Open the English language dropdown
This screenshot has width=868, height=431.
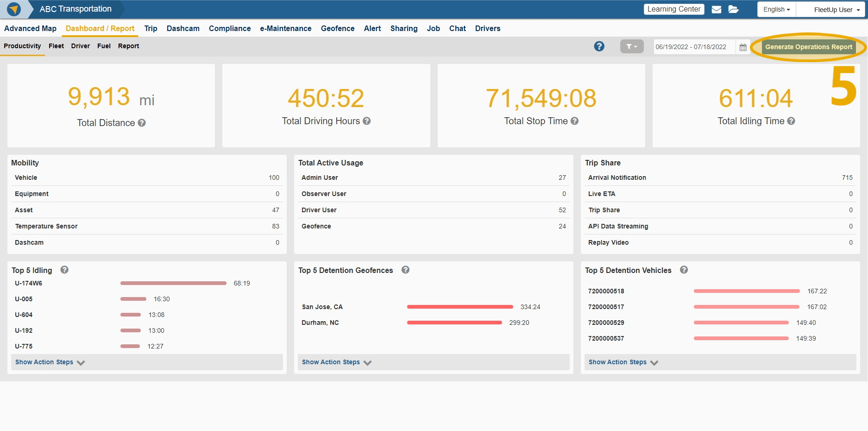(x=777, y=10)
